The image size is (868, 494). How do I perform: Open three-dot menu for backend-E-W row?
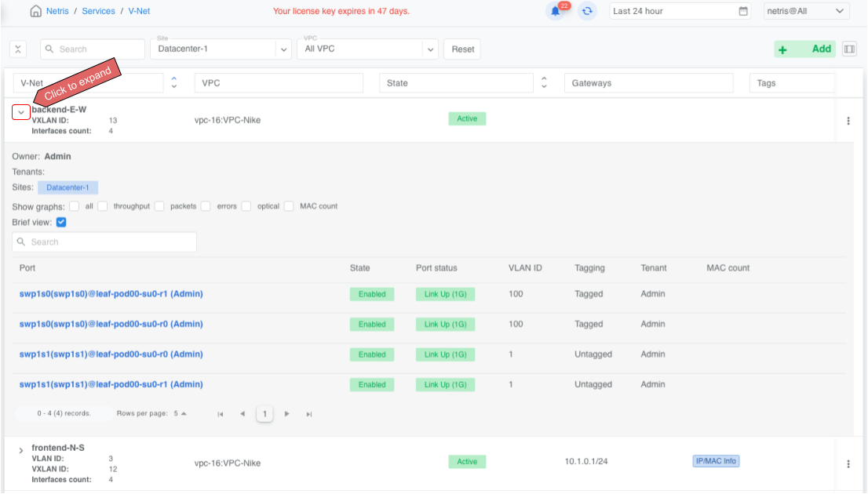(x=848, y=121)
